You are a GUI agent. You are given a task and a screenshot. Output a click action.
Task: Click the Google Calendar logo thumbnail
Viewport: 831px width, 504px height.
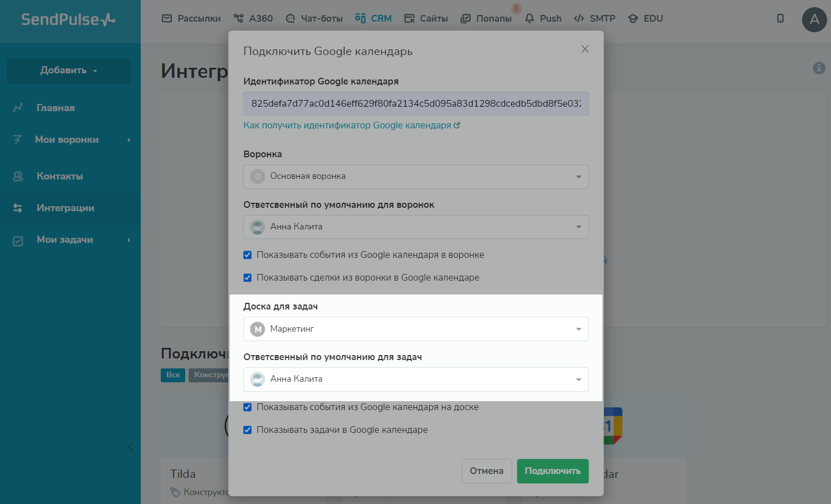pos(612,426)
